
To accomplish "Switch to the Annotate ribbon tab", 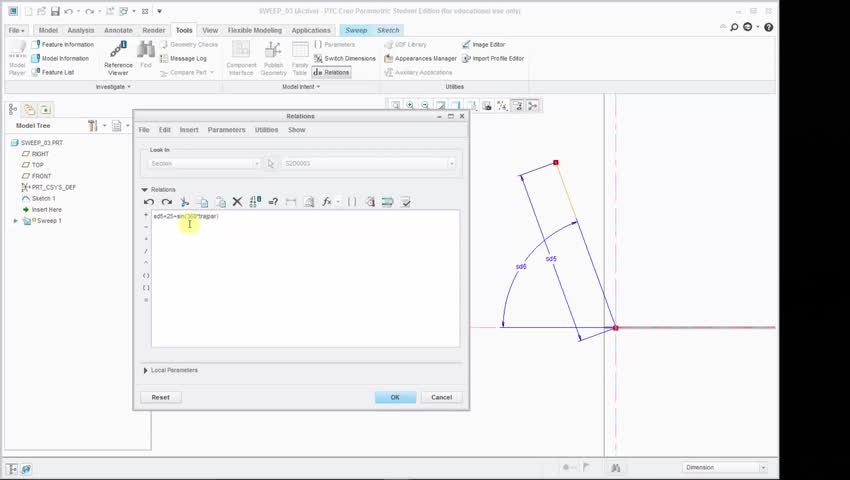I will click(118, 30).
